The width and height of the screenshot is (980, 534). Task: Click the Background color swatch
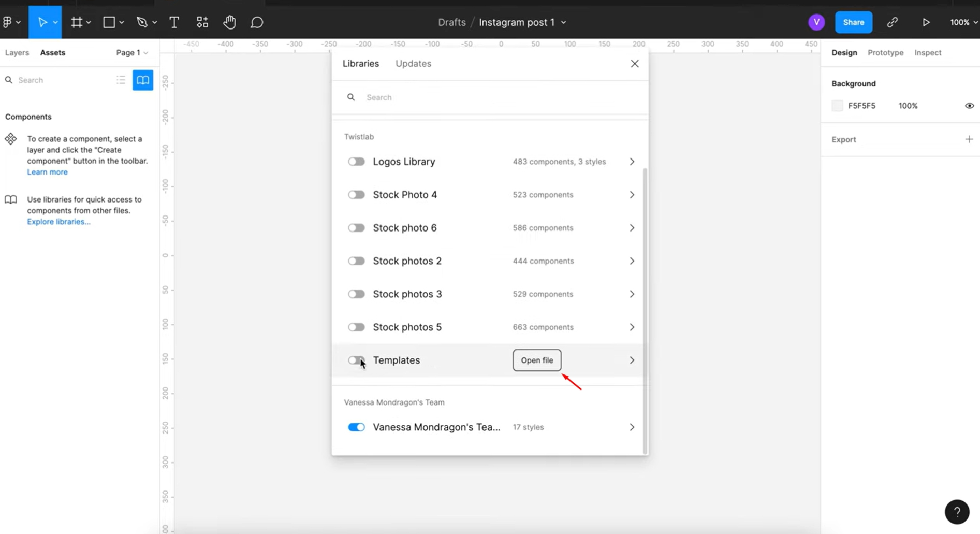pos(837,105)
